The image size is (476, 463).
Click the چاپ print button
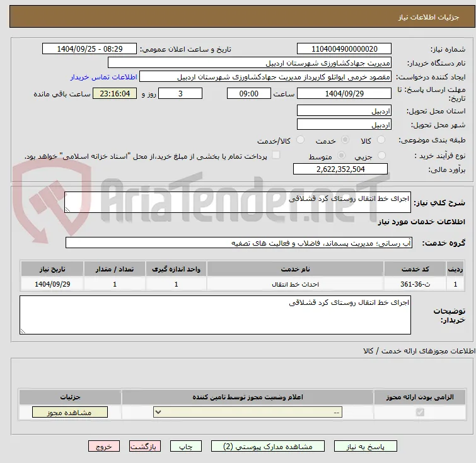[x=186, y=447]
